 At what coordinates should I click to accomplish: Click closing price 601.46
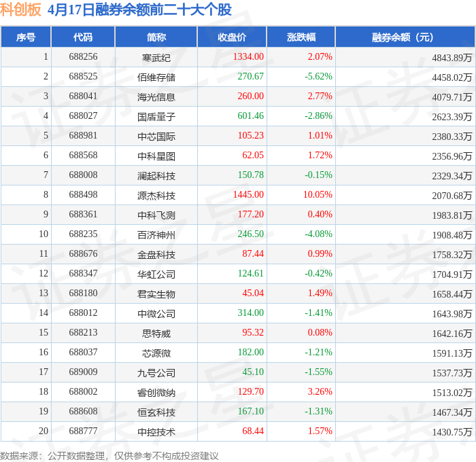tap(251, 116)
